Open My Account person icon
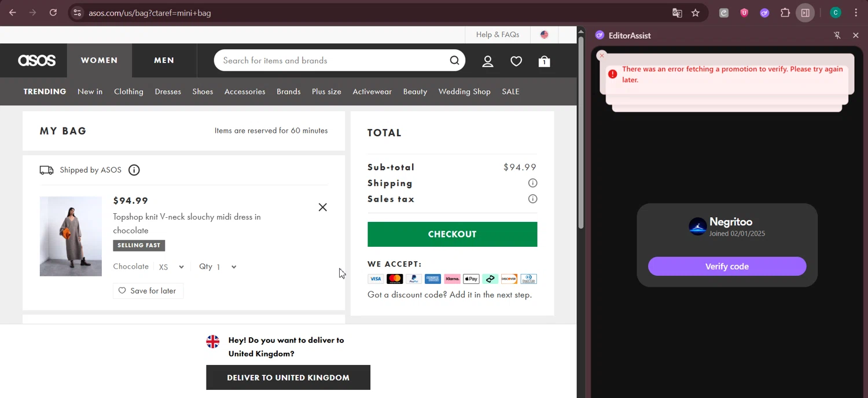Viewport: 868px width, 398px height. point(488,61)
